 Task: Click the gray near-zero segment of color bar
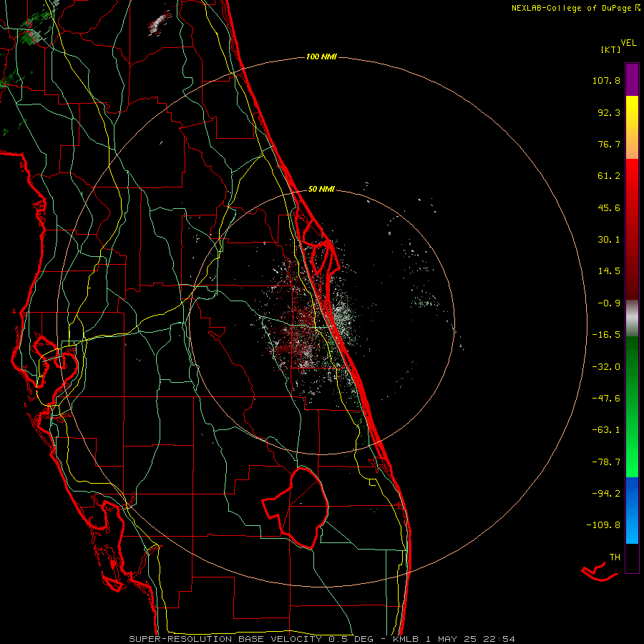(632, 318)
